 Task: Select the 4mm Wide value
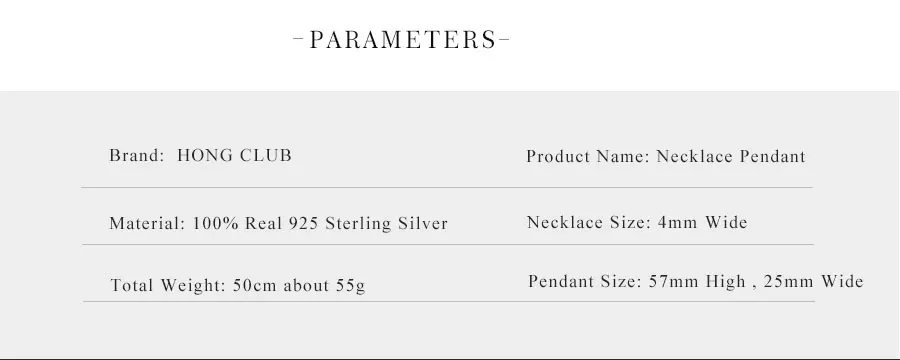(x=703, y=222)
